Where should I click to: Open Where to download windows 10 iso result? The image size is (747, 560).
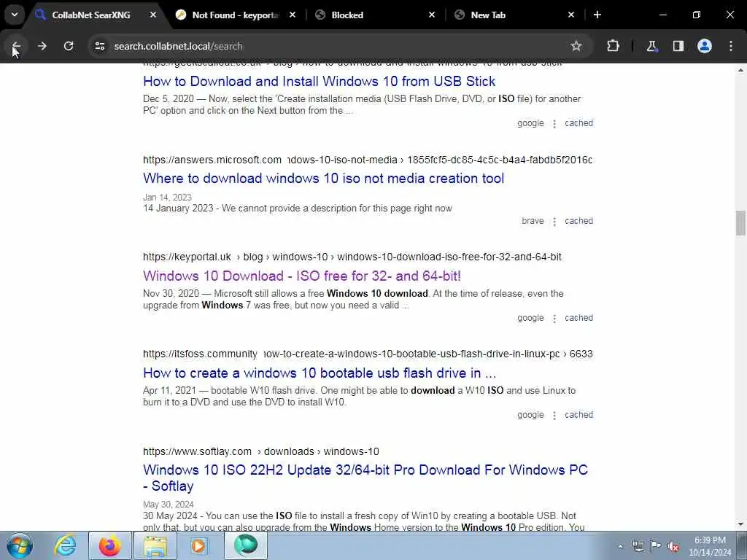(323, 178)
